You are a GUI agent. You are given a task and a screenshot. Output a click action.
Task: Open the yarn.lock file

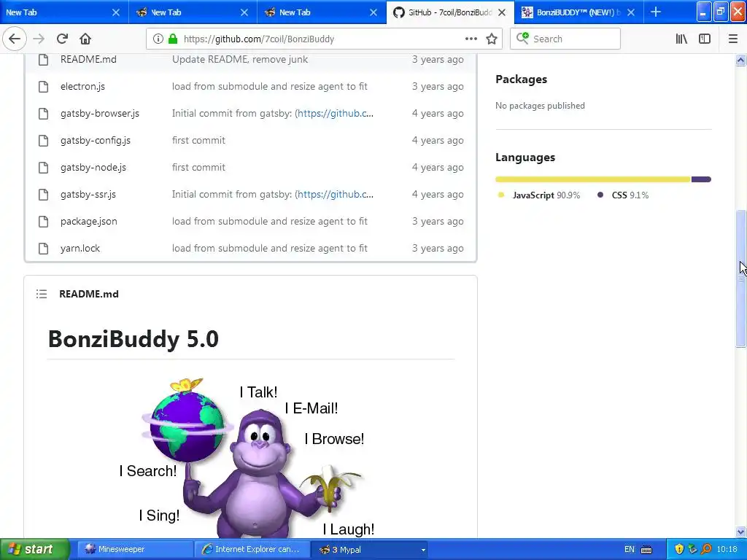click(80, 248)
